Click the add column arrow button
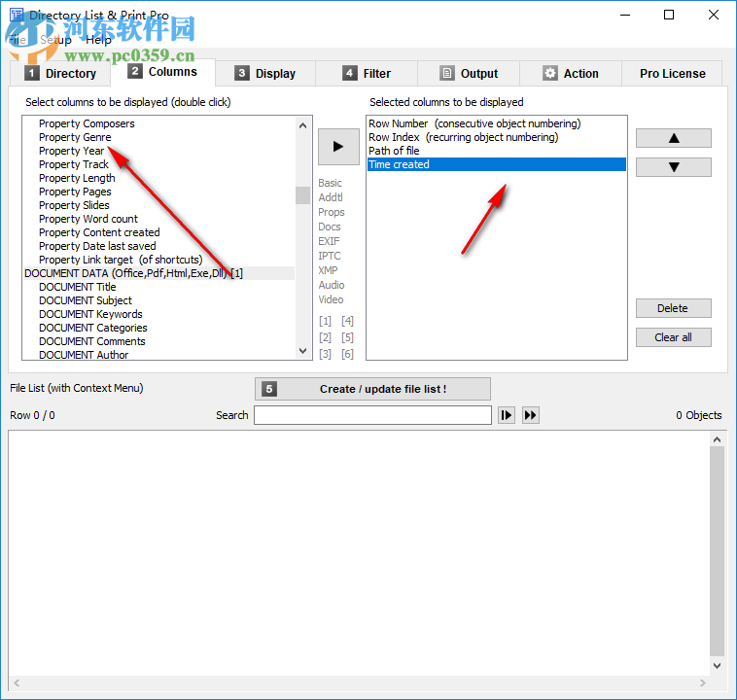Screen dimensions: 737x700 338,146
